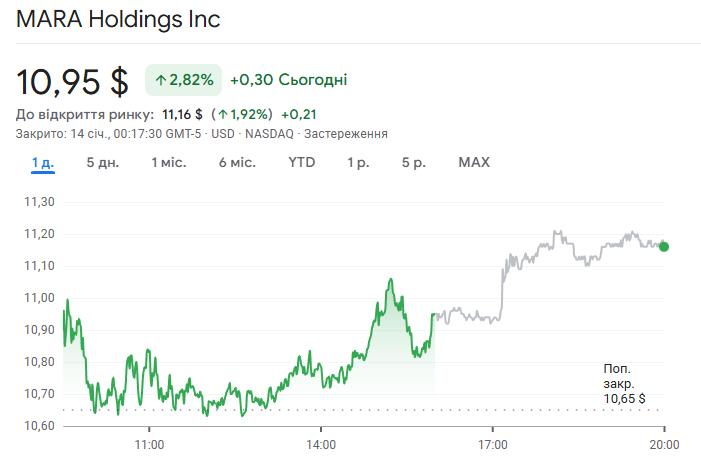Click the pre-market price 11,16 $
This screenshot has width=701, height=468.
183,114
